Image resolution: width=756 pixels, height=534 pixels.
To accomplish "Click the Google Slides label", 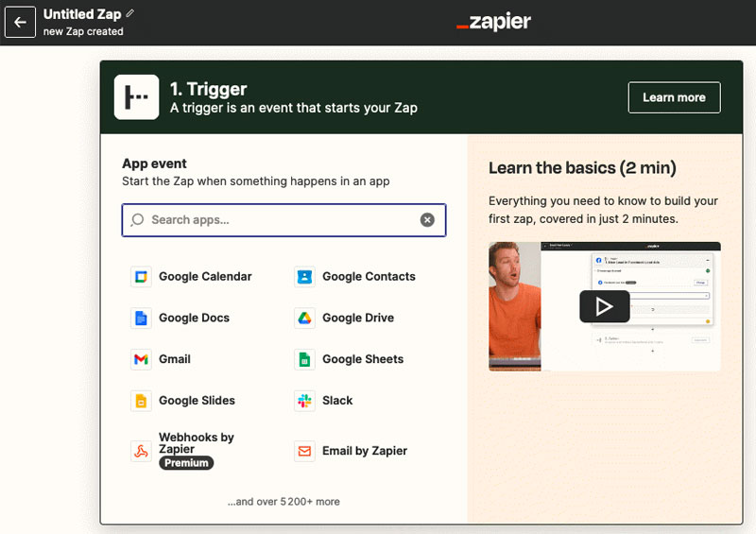I will [198, 401].
